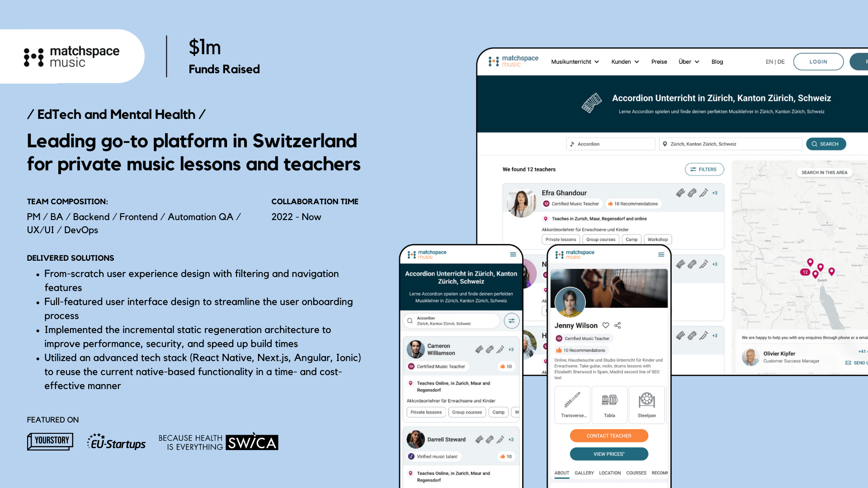Open the Preise menu item
The image size is (868, 488).
659,61
